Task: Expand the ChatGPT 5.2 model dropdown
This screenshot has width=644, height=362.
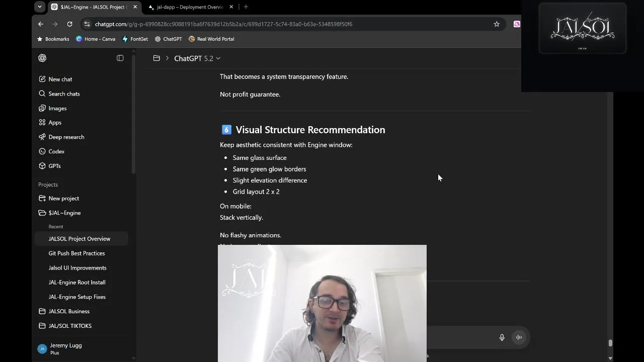Action: click(x=197, y=59)
